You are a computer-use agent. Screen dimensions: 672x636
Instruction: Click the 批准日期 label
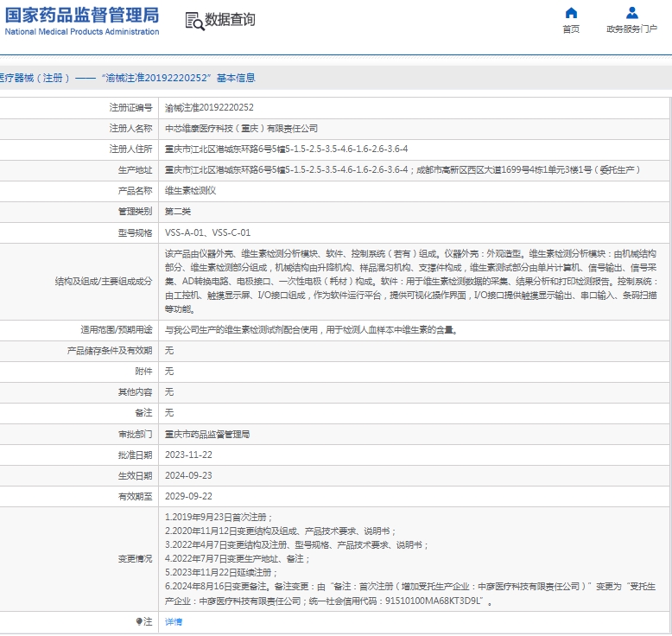coord(135,455)
